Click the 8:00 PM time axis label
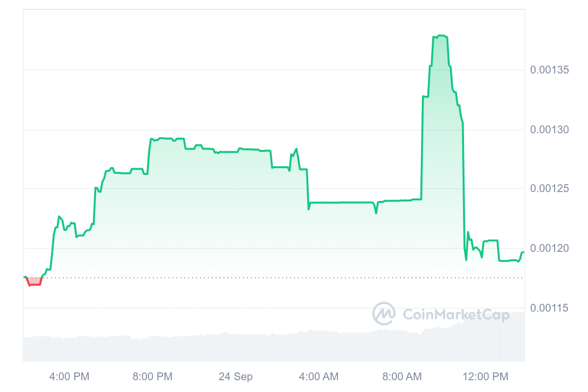 coord(152,377)
